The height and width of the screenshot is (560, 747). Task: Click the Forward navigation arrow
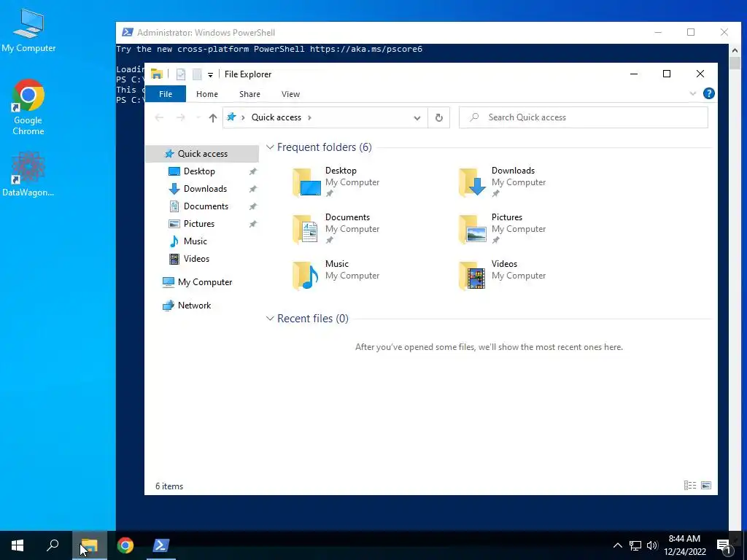tap(181, 117)
